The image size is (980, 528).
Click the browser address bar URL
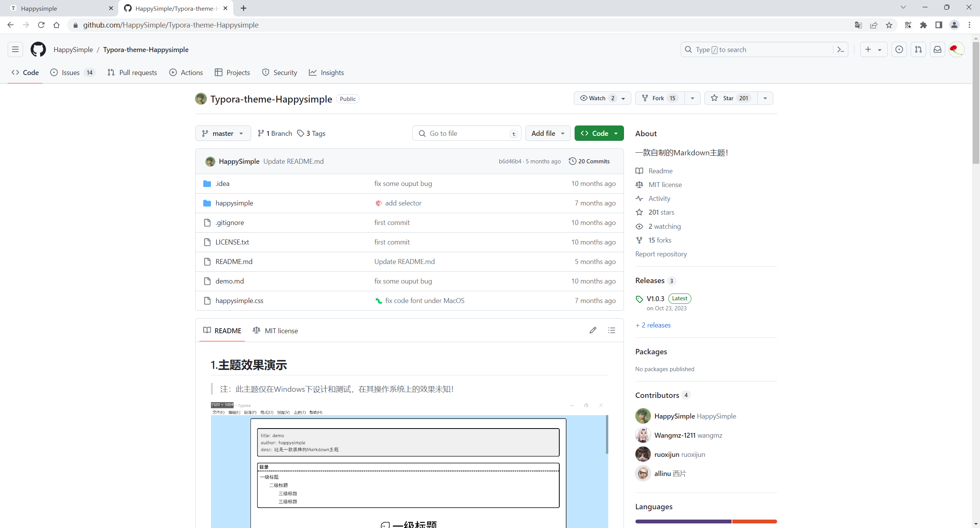pyautogui.click(x=171, y=25)
